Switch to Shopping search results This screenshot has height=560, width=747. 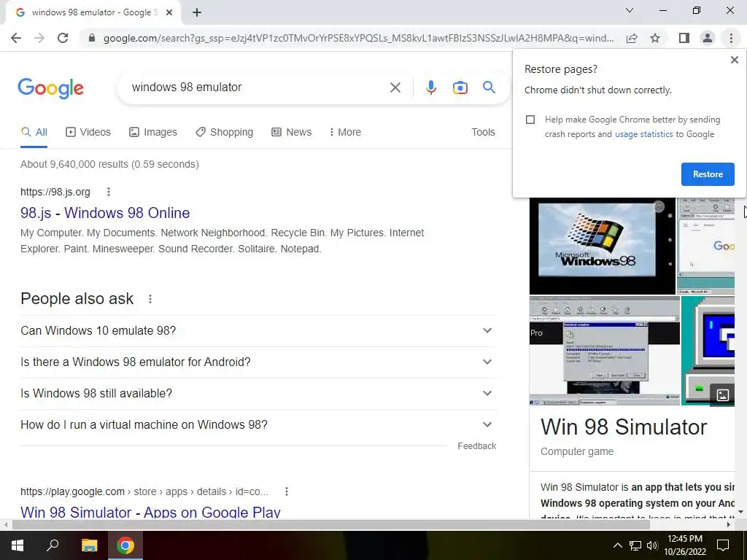(225, 133)
